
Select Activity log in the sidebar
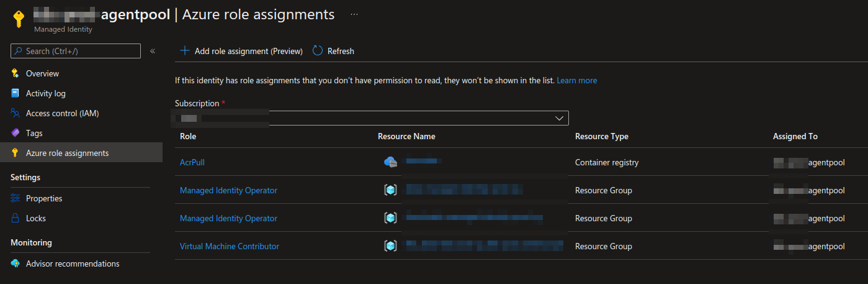[x=46, y=93]
